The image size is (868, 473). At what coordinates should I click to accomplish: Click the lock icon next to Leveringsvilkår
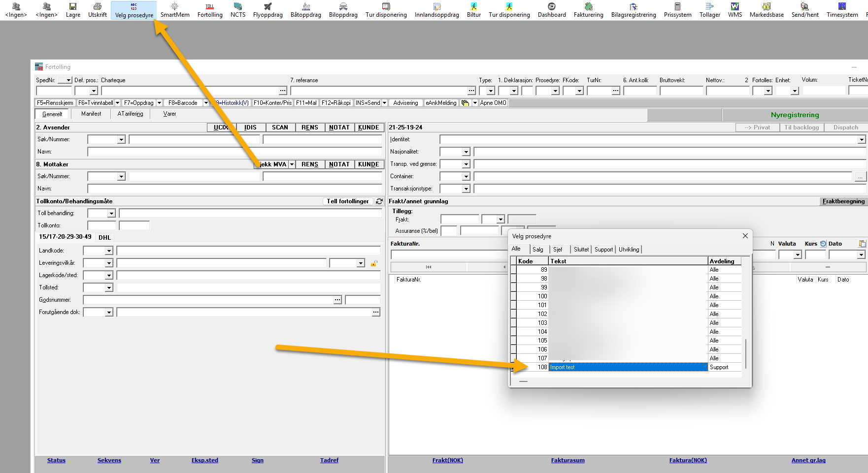coord(374,263)
